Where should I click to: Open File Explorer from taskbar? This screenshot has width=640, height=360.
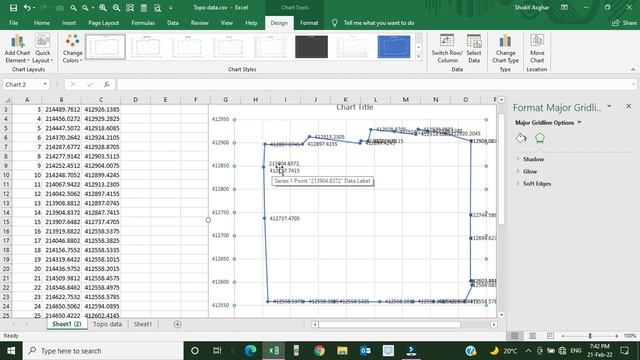[x=342, y=351]
